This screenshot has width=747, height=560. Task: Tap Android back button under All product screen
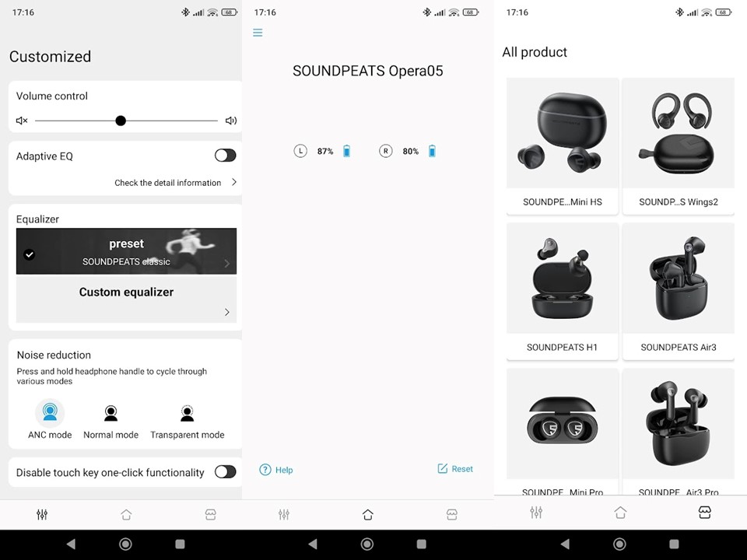click(565, 544)
